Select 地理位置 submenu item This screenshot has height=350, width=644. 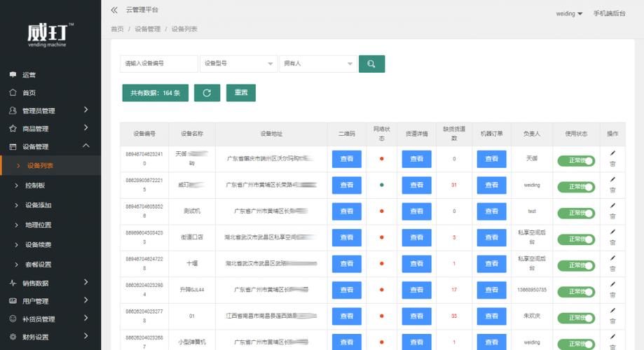pyautogui.click(x=50, y=225)
